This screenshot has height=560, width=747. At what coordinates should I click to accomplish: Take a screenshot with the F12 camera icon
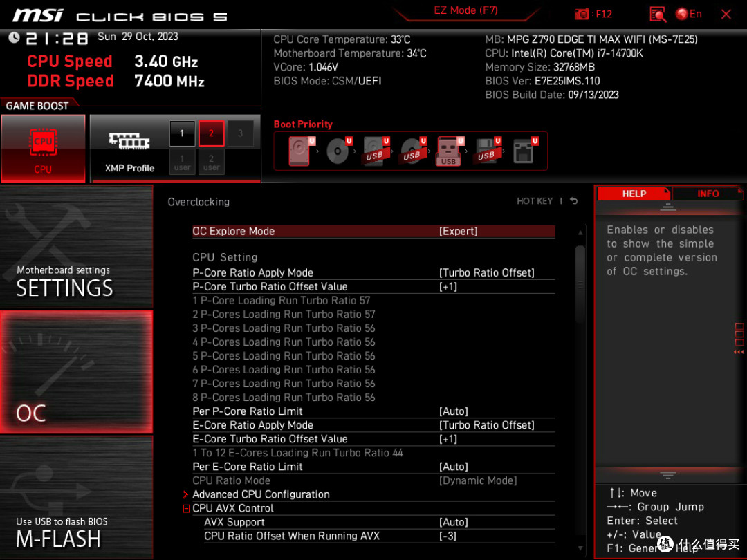pos(581,15)
